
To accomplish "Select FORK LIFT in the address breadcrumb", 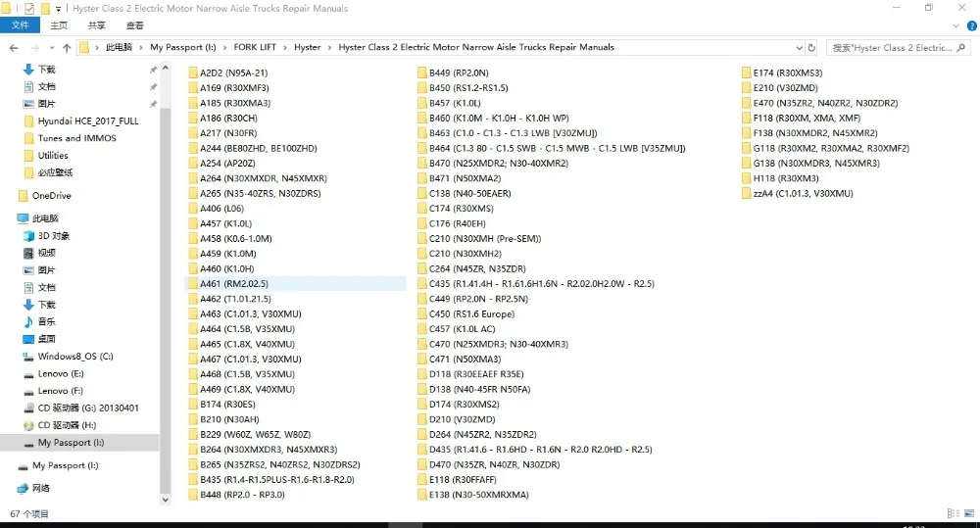I will (x=255, y=47).
